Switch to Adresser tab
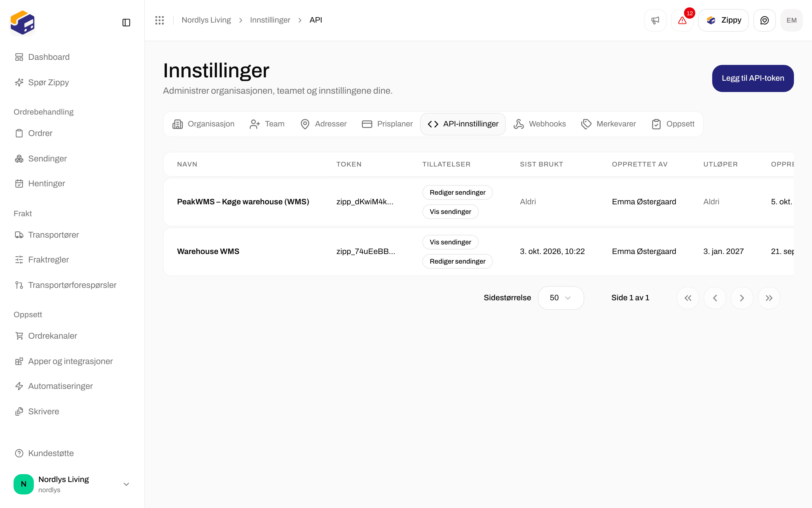This screenshot has width=812, height=508. pyautogui.click(x=324, y=124)
